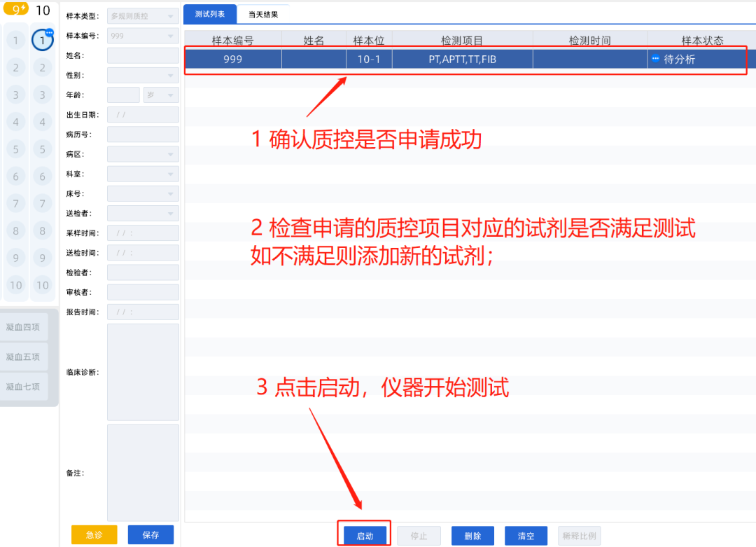756x547 pixels.
Task: Choose position 10 circle in rack 10 column
Action: click(43, 285)
